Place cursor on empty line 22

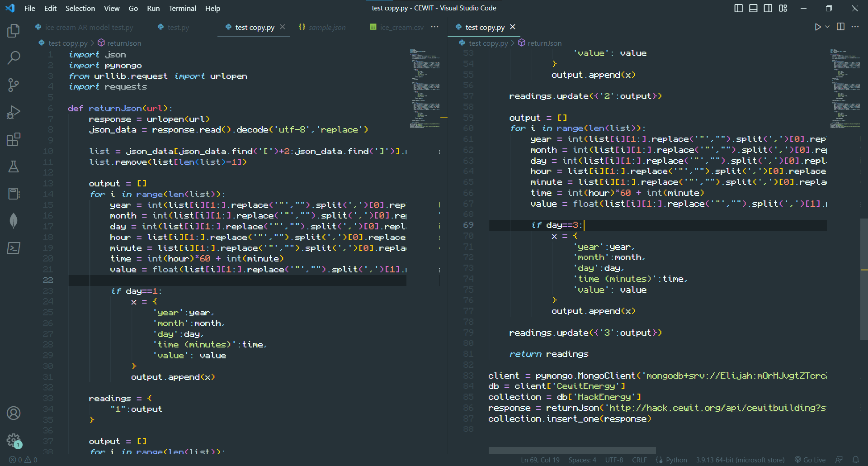(x=237, y=280)
